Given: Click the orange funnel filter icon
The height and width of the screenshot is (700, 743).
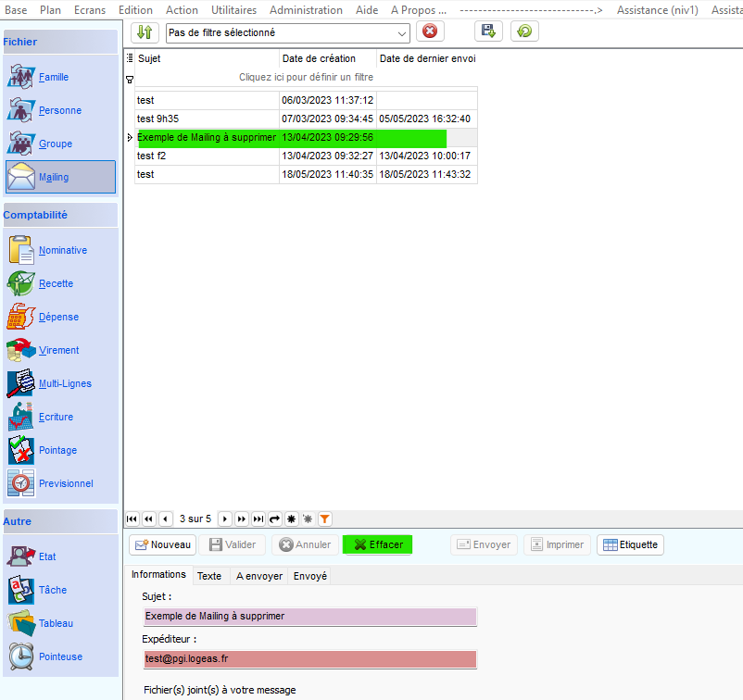Looking at the screenshot, I should (324, 519).
